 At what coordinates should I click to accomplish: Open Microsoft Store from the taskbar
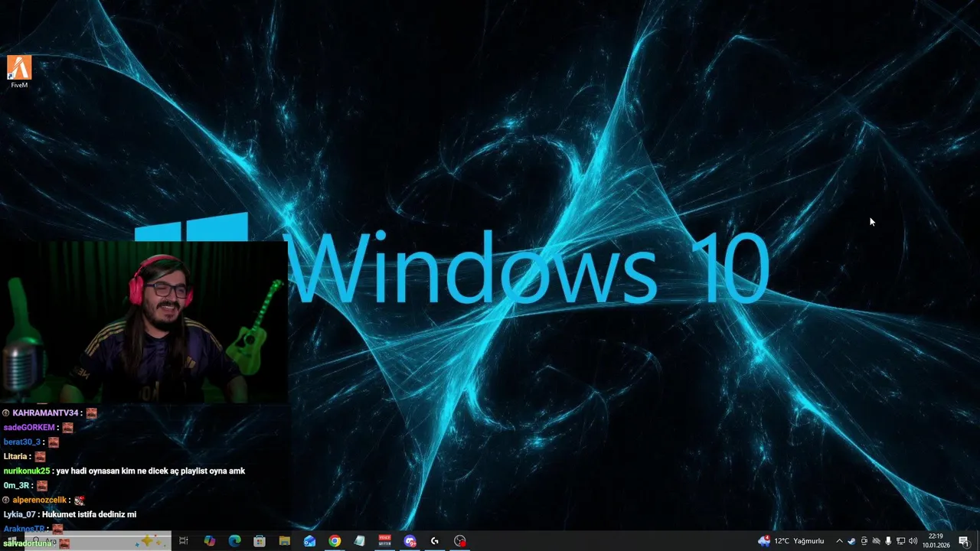coord(260,541)
